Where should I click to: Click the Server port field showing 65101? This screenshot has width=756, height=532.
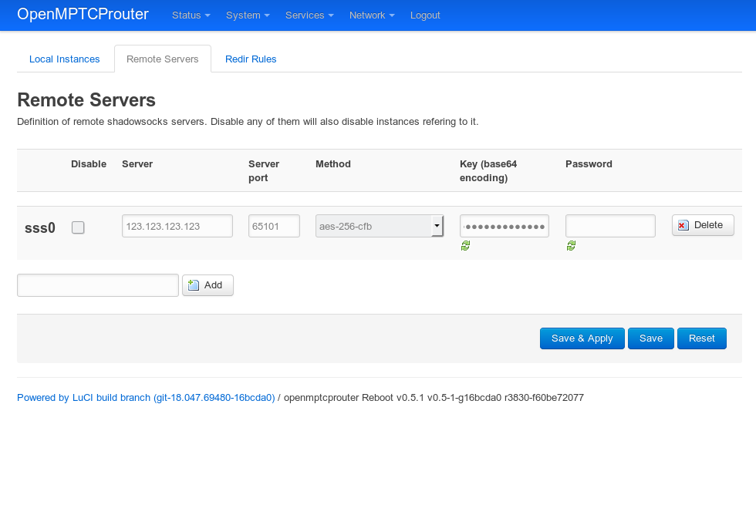pos(274,225)
